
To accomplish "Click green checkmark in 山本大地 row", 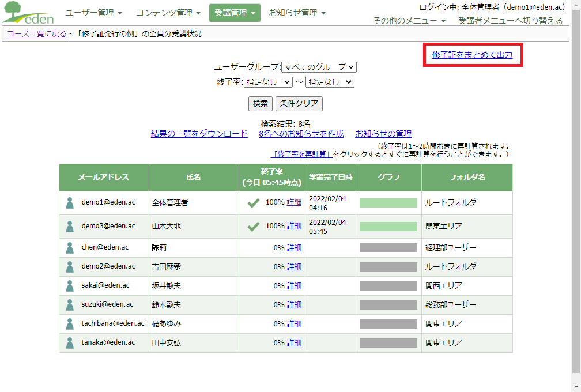I will pyautogui.click(x=253, y=227).
